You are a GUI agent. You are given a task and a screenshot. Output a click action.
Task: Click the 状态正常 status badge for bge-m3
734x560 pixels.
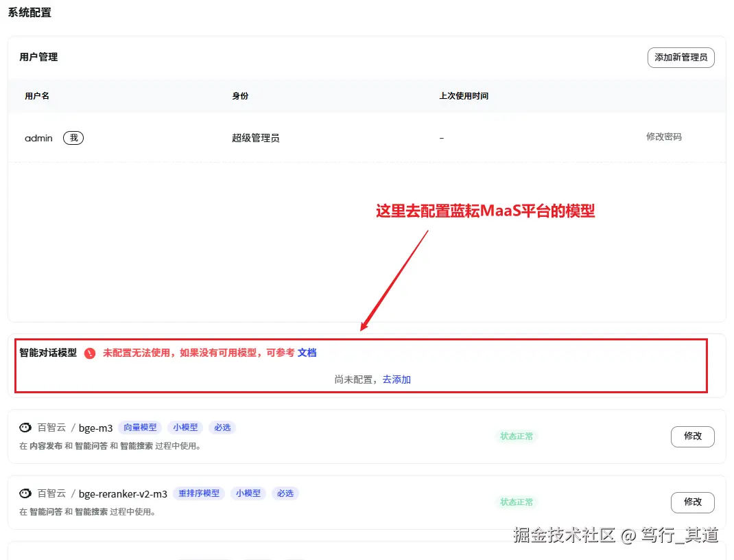pos(517,436)
